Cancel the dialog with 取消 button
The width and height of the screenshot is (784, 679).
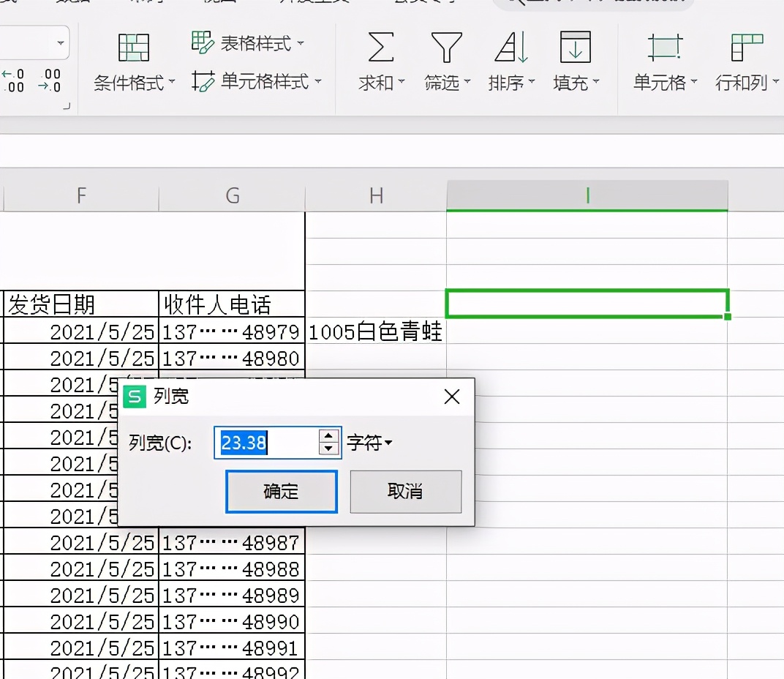pos(405,491)
